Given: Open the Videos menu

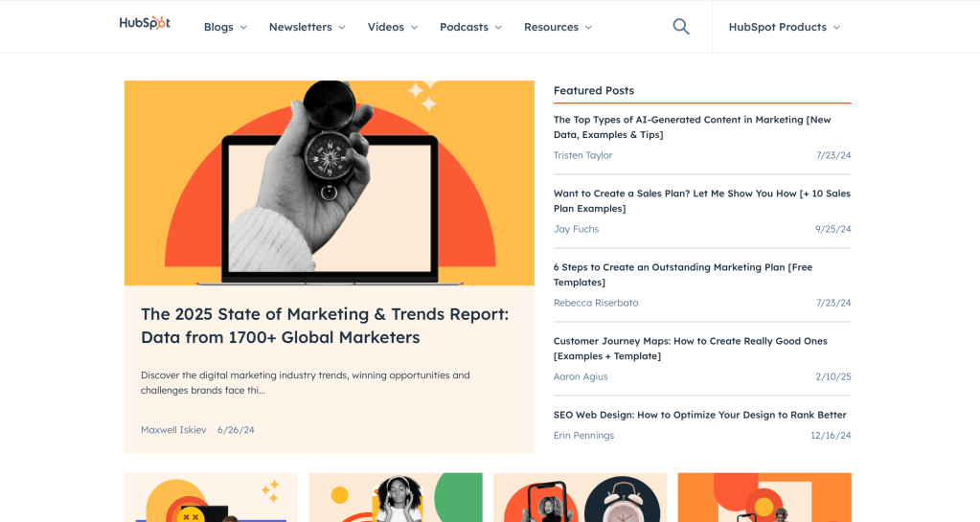Looking at the screenshot, I should (x=393, y=27).
